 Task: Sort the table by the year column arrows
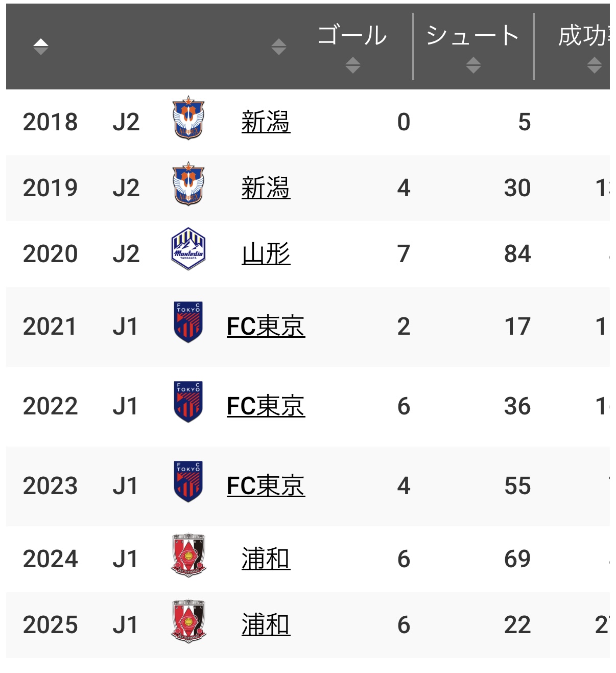41,47
